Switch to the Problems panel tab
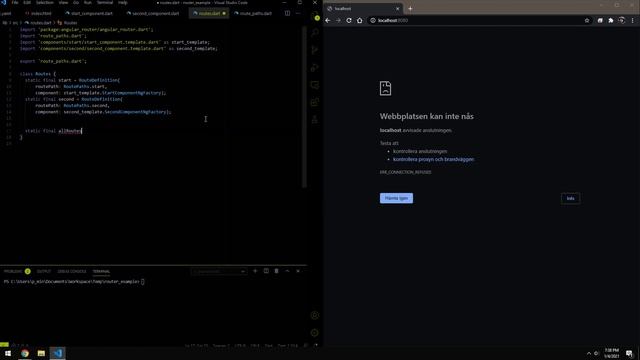This screenshot has width=640, height=360. tap(17, 271)
